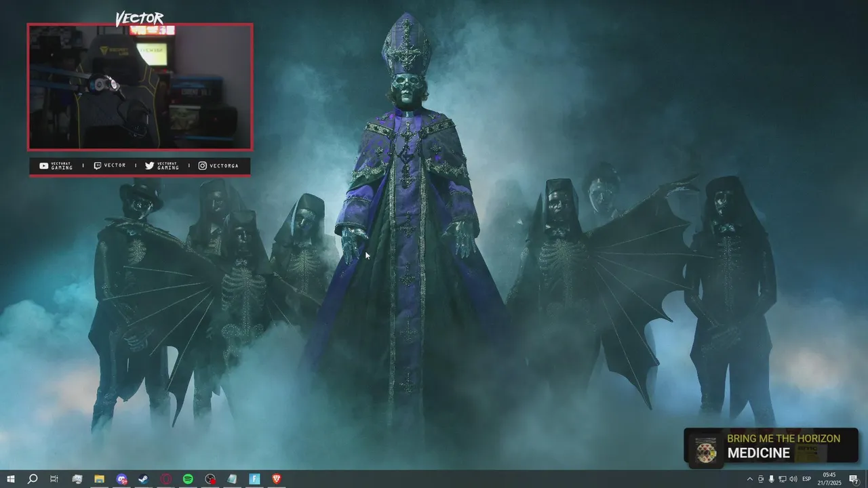This screenshot has height=488, width=868.
Task: Open network status tray icon
Action: [x=783, y=479]
